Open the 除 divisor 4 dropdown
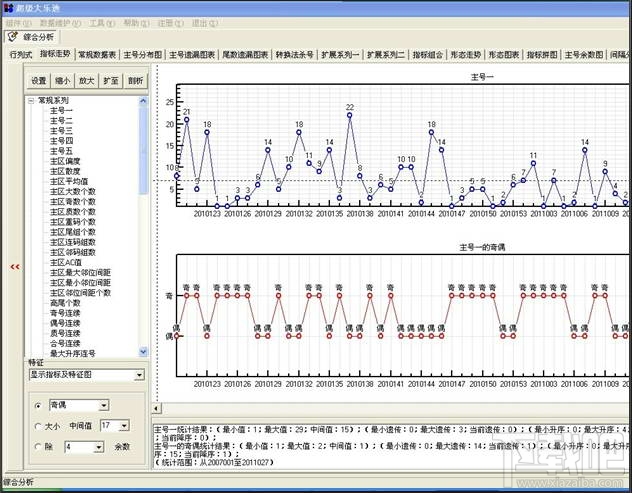Viewport: 632px width, 493px height. pos(98,447)
